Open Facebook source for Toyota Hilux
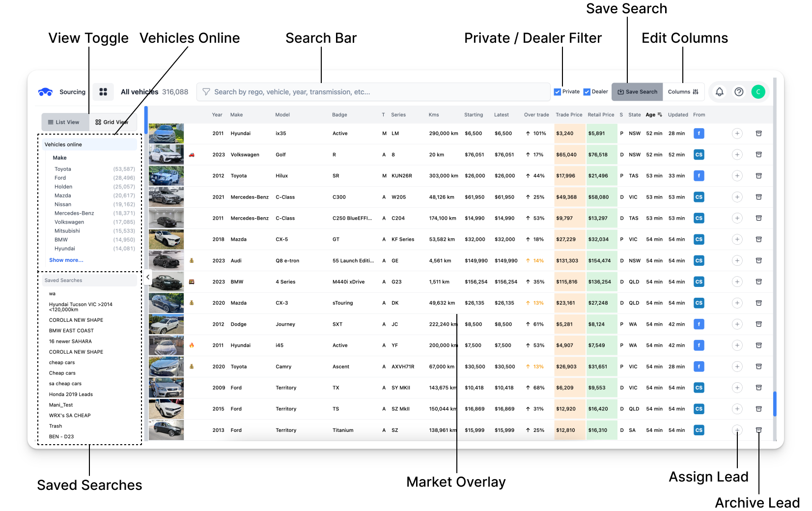 [x=699, y=176]
